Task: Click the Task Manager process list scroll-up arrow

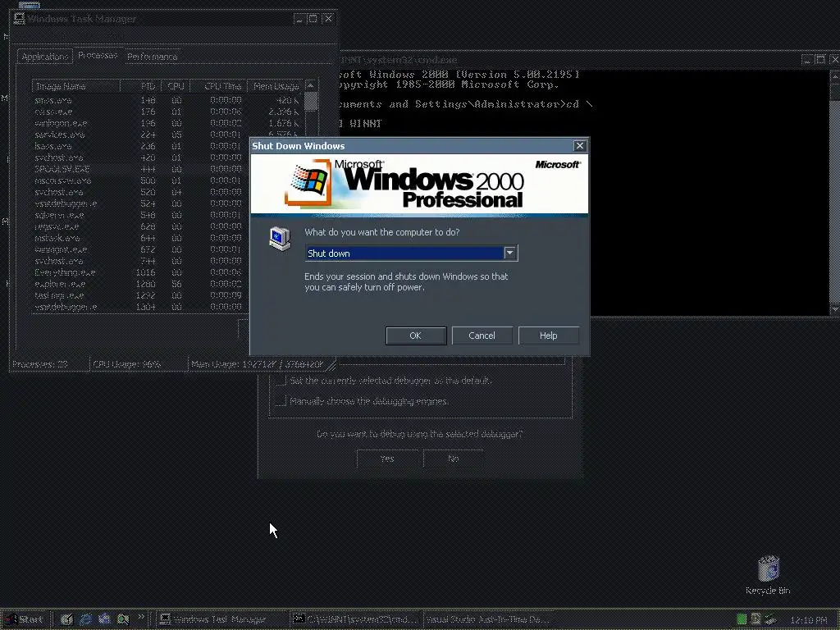Action: tap(311, 85)
